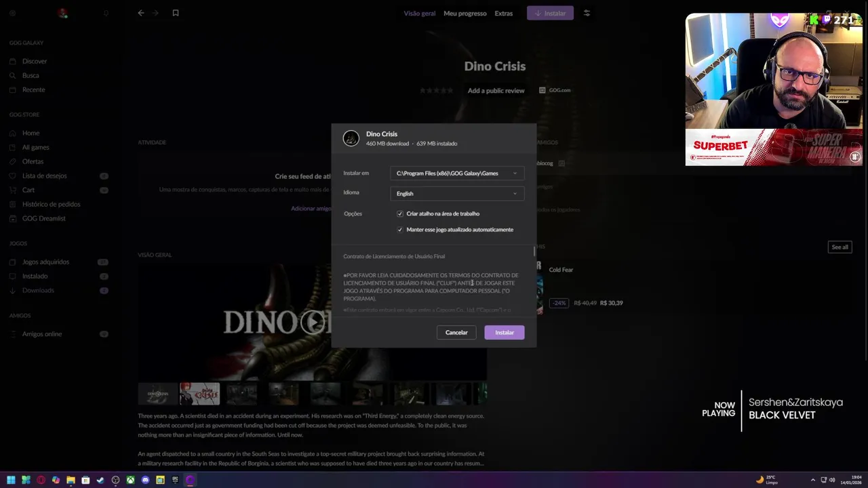This screenshot has height=488, width=868.
Task: Click Add a public review
Action: (496, 90)
